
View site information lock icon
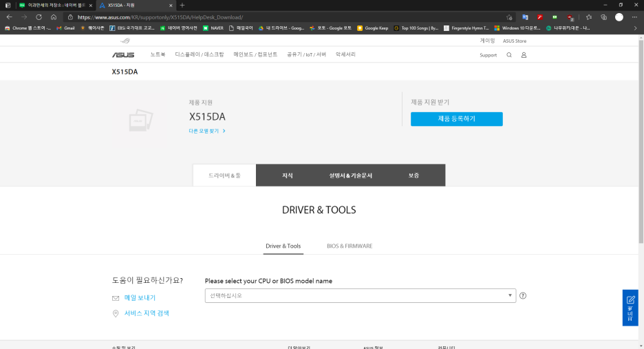click(70, 17)
